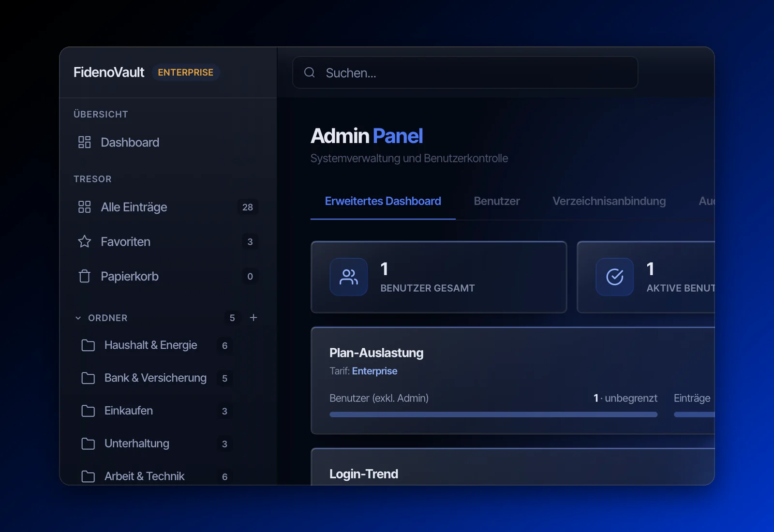Click the Alle Einträge grid icon

(x=85, y=207)
